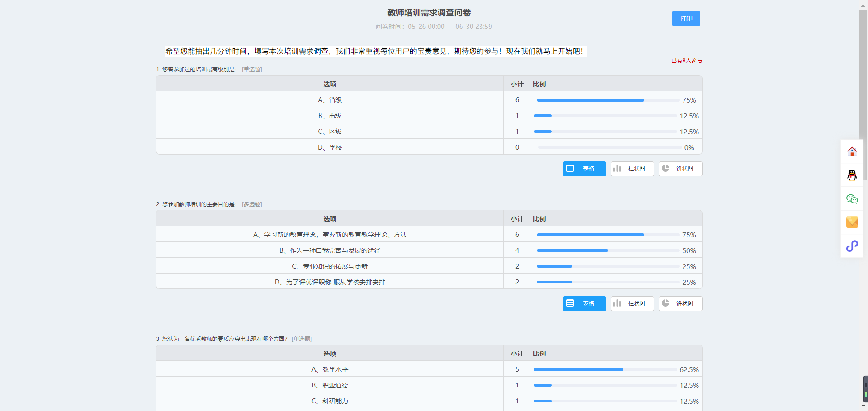Viewport: 868px width, 411px height.
Task: Switch question 1 to bar chart view
Action: pos(632,169)
